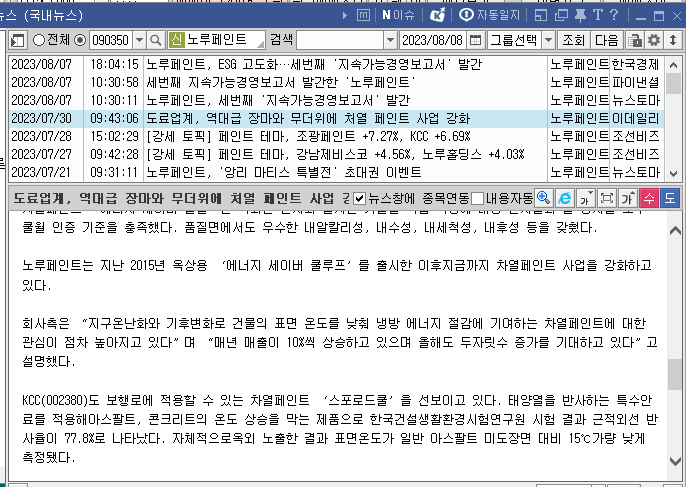Click the T font icon

click(598, 15)
